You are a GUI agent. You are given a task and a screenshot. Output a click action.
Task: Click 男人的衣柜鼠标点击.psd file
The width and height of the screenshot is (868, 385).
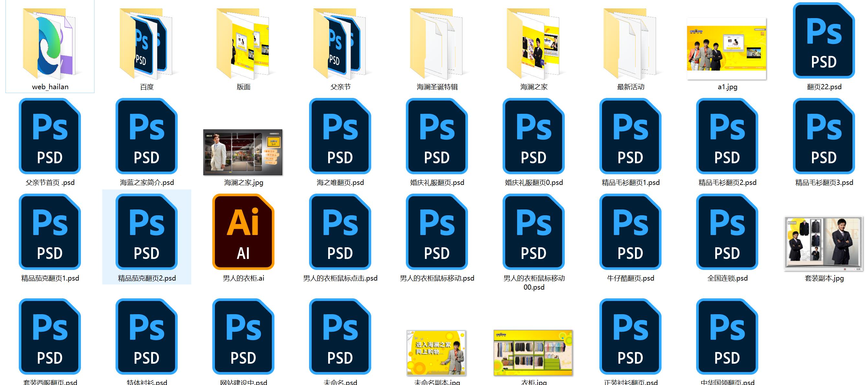pos(340,231)
